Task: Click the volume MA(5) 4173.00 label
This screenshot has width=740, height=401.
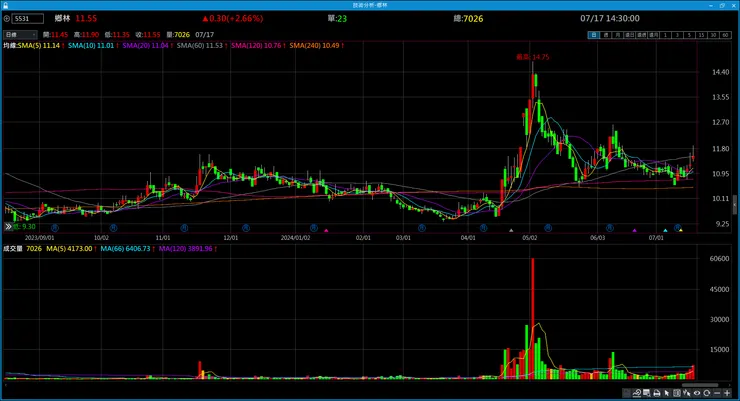Action: [69, 249]
